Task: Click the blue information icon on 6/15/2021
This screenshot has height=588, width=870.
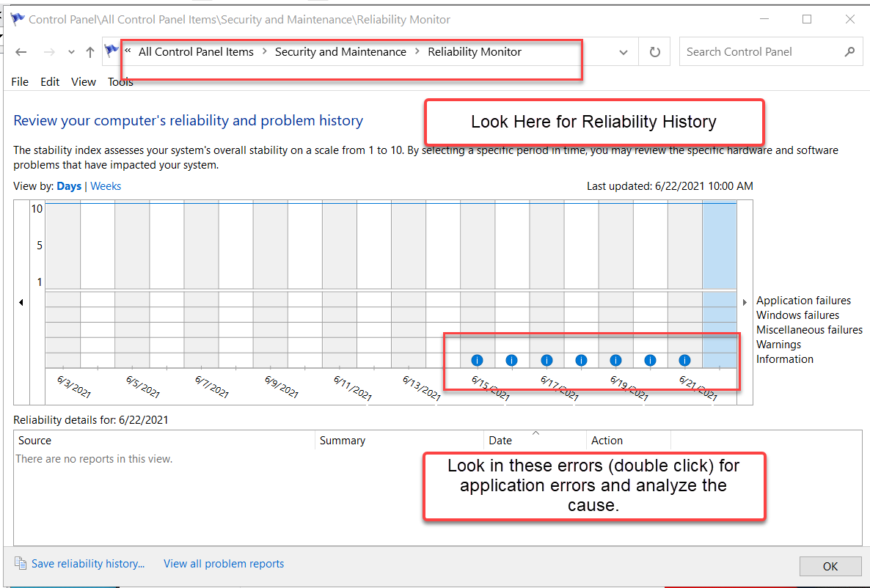Action: pos(477,360)
